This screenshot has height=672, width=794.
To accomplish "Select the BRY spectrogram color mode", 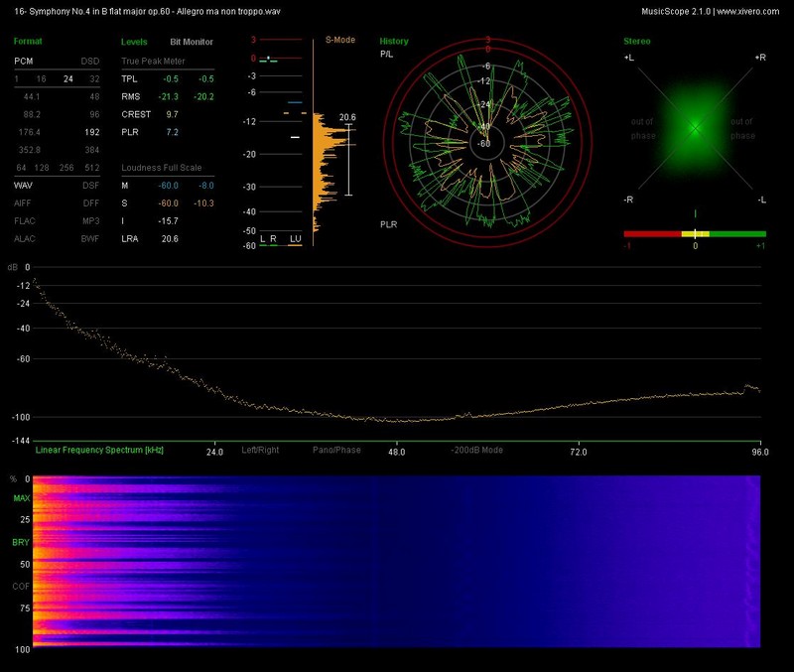I will pyautogui.click(x=21, y=542).
